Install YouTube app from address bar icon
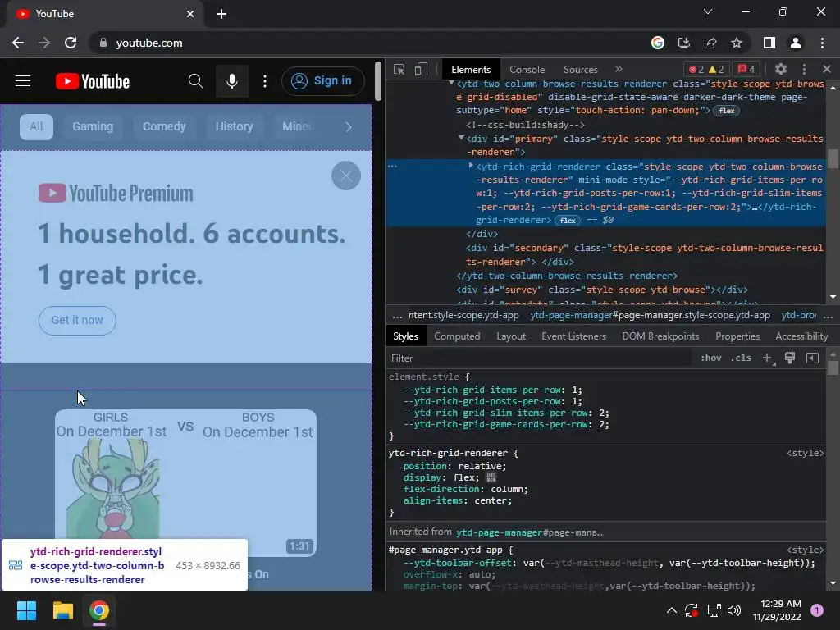Image resolution: width=840 pixels, height=630 pixels. pos(684,43)
